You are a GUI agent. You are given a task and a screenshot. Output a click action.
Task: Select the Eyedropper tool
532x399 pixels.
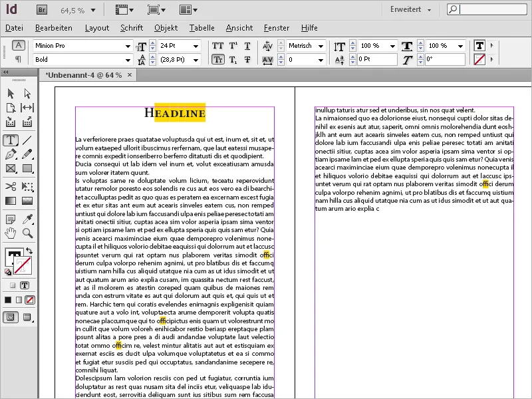pos(27,219)
